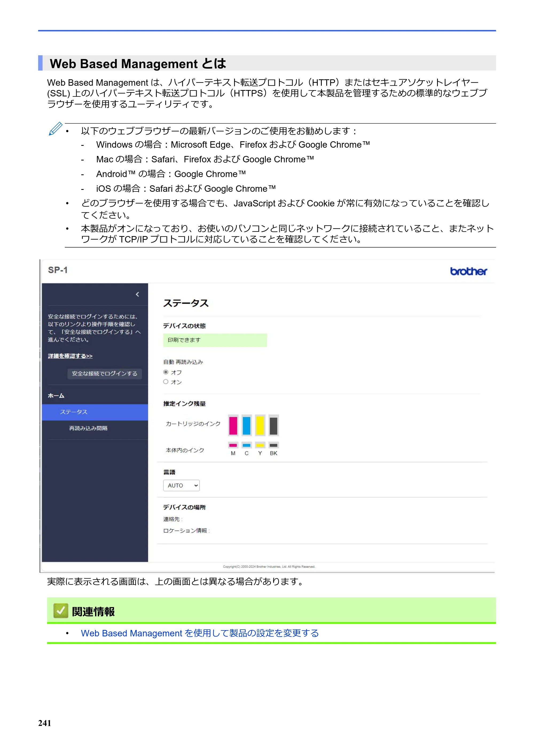Click the カートリッジのインク label

(x=193, y=424)
